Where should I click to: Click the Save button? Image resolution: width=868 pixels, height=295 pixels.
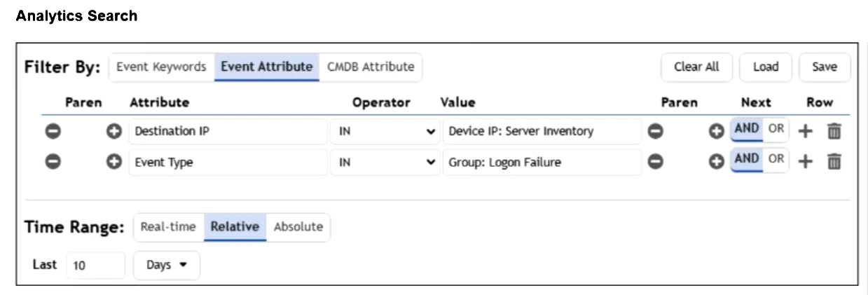(825, 67)
